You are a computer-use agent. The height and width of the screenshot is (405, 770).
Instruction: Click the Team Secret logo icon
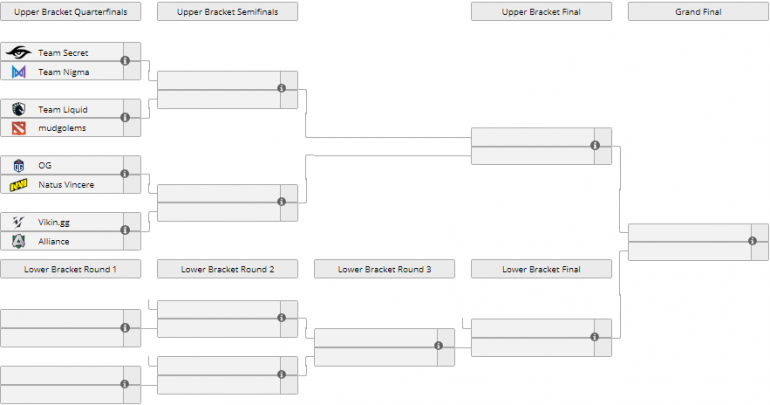click(x=19, y=52)
